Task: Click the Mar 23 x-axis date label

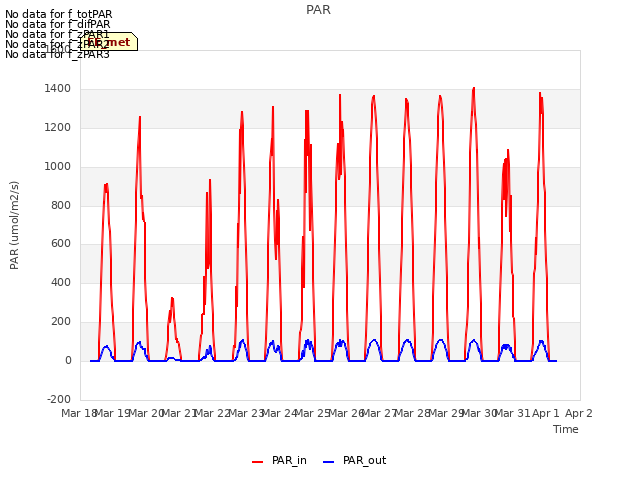Action: (x=246, y=413)
